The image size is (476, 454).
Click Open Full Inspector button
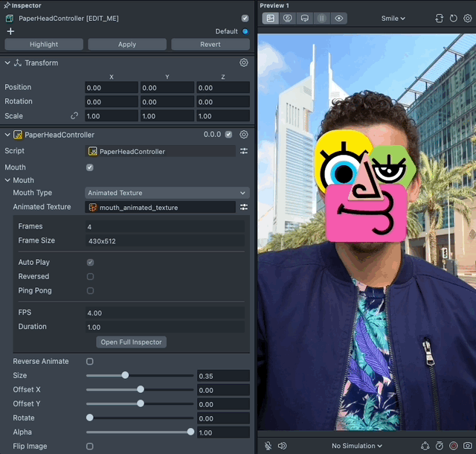click(x=132, y=342)
